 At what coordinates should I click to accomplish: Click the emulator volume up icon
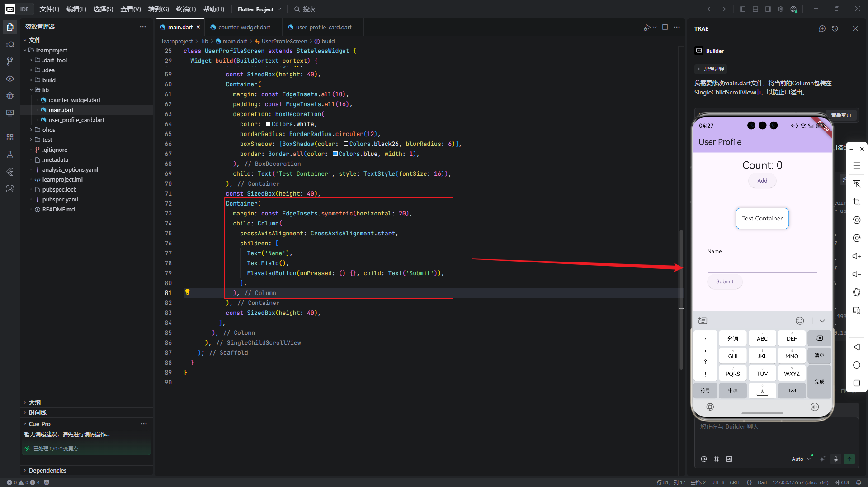click(857, 256)
